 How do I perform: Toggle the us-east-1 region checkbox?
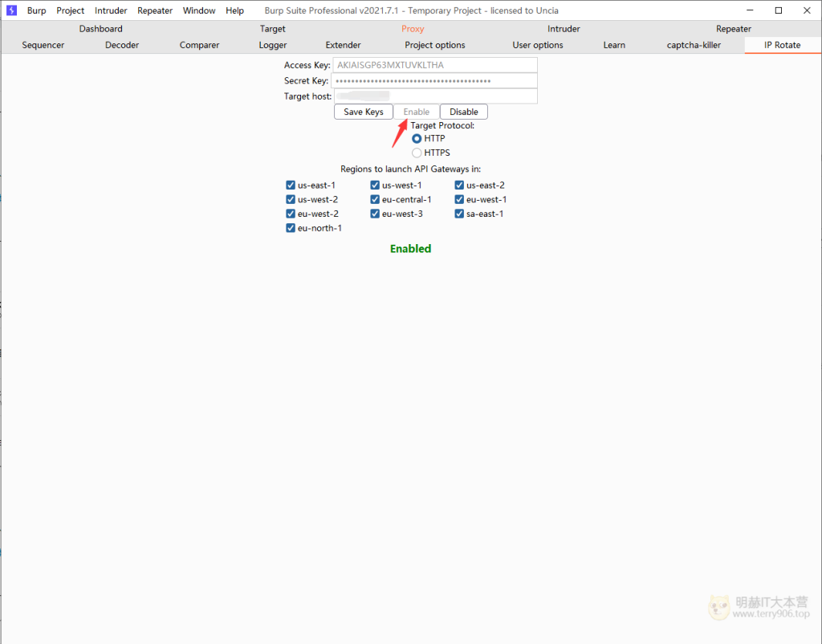tap(291, 185)
